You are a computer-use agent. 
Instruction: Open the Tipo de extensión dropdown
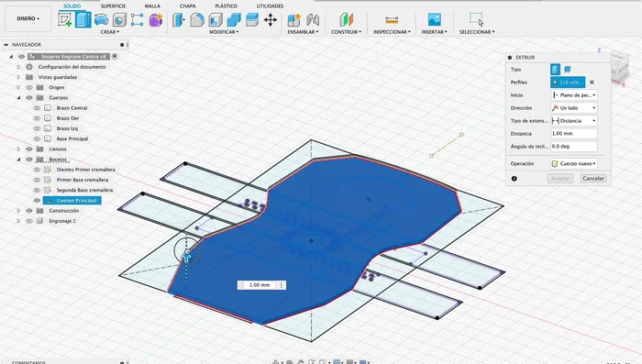573,121
